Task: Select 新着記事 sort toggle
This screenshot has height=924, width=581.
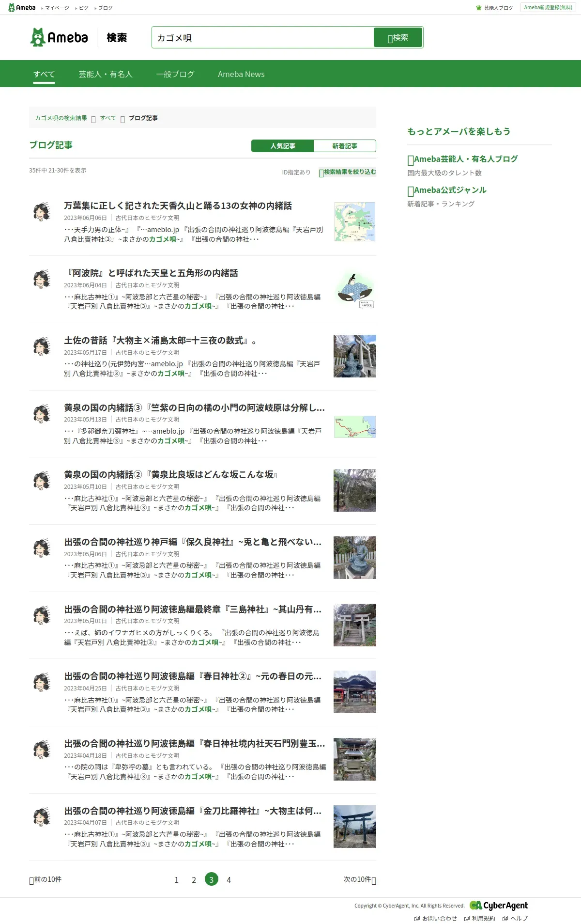Action: (x=345, y=146)
